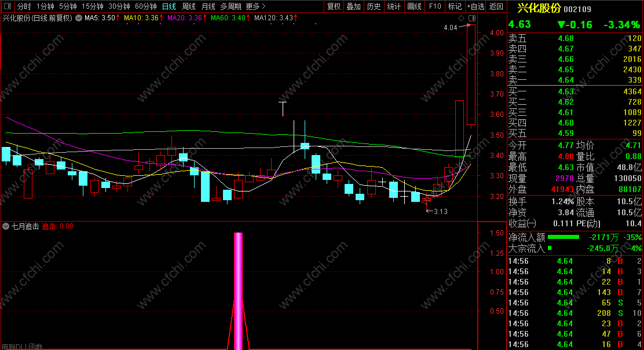Click the 返回 back button
The height and width of the screenshot is (350, 644).
tap(496, 6)
